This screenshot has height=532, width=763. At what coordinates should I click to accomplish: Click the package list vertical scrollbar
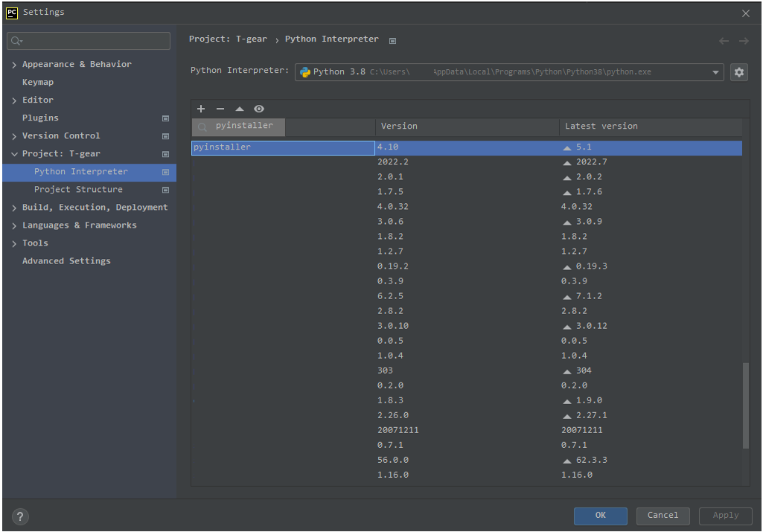point(745,406)
